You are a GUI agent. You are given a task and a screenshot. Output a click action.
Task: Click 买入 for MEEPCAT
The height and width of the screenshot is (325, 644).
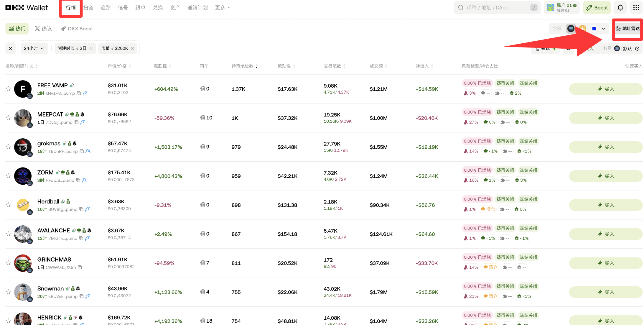pyautogui.click(x=605, y=118)
